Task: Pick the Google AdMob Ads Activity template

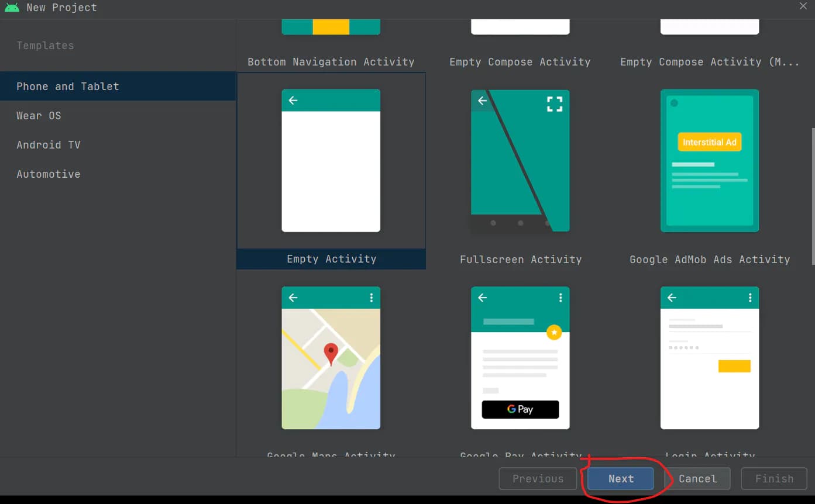Action: [x=709, y=161]
